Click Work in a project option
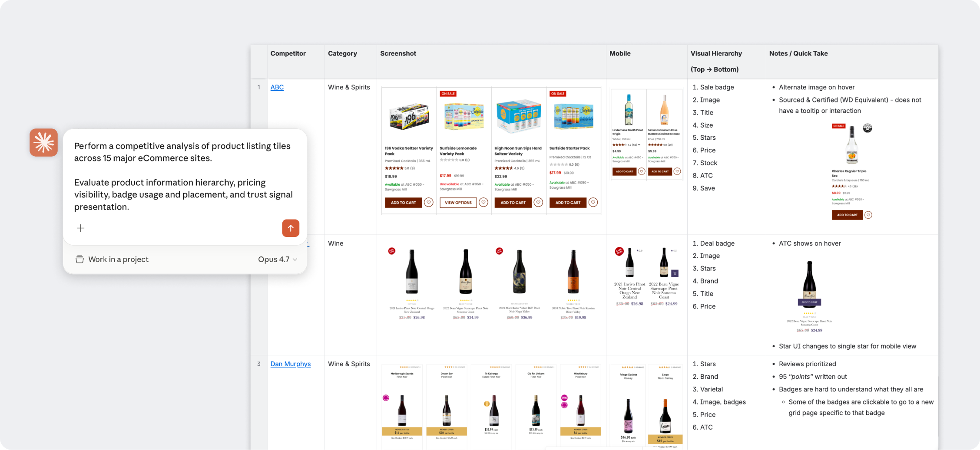Viewport: 980px width, 450px height. 112,259
